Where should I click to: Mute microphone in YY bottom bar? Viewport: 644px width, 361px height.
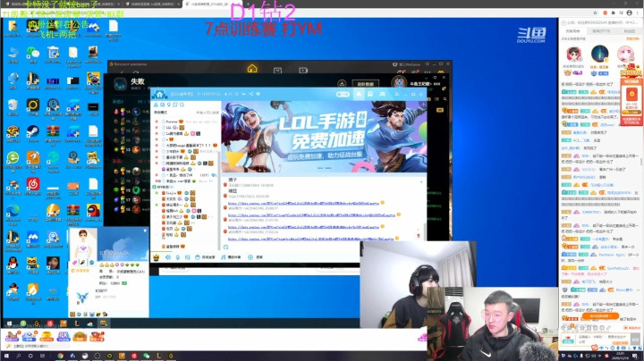178,257
